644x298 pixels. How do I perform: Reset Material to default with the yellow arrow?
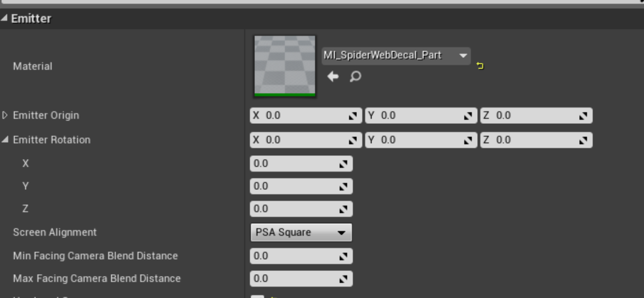pos(480,65)
